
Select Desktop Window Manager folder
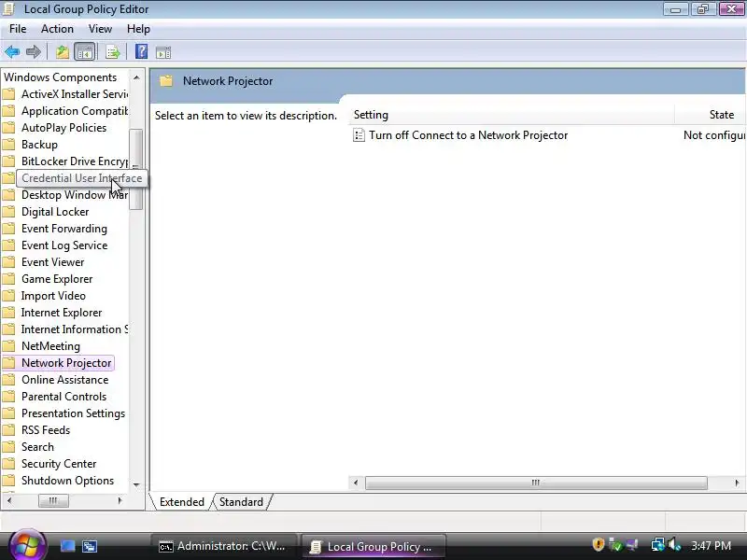tap(75, 195)
